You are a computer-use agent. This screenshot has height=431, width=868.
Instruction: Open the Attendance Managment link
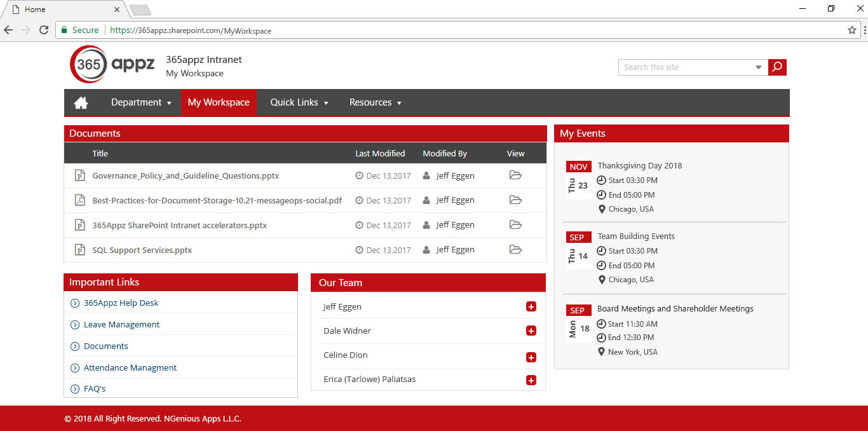coord(130,368)
